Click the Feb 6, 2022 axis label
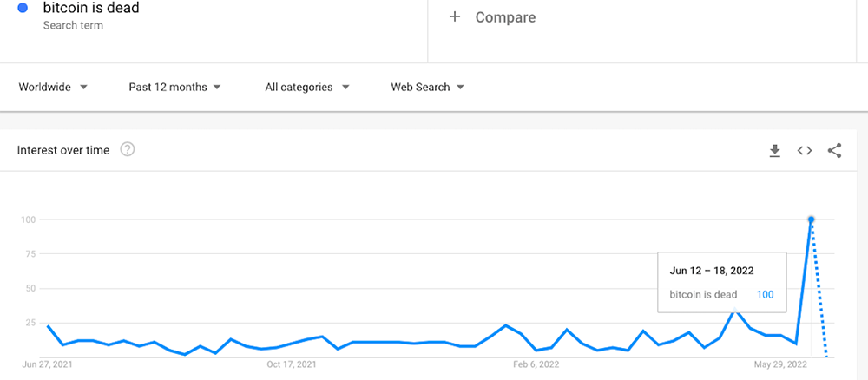This screenshot has width=868, height=380. coord(536,364)
